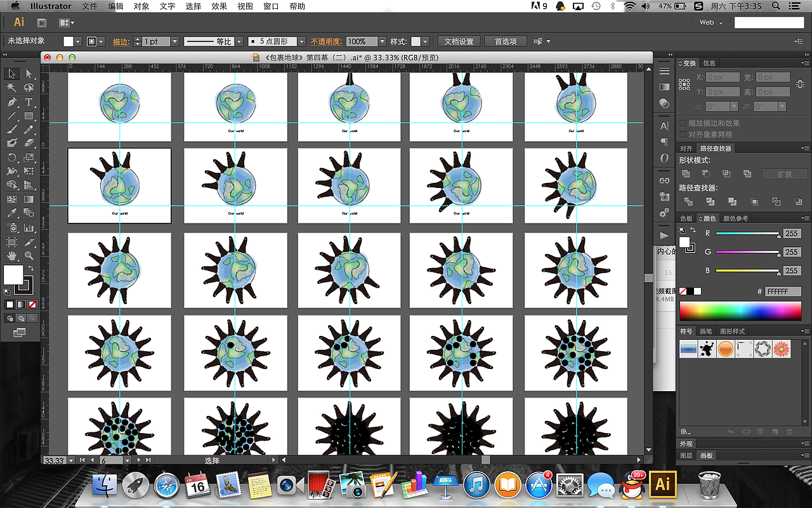The image size is (812, 508).
Task: Set toolbox paint mode to Color
Action: click(10, 304)
